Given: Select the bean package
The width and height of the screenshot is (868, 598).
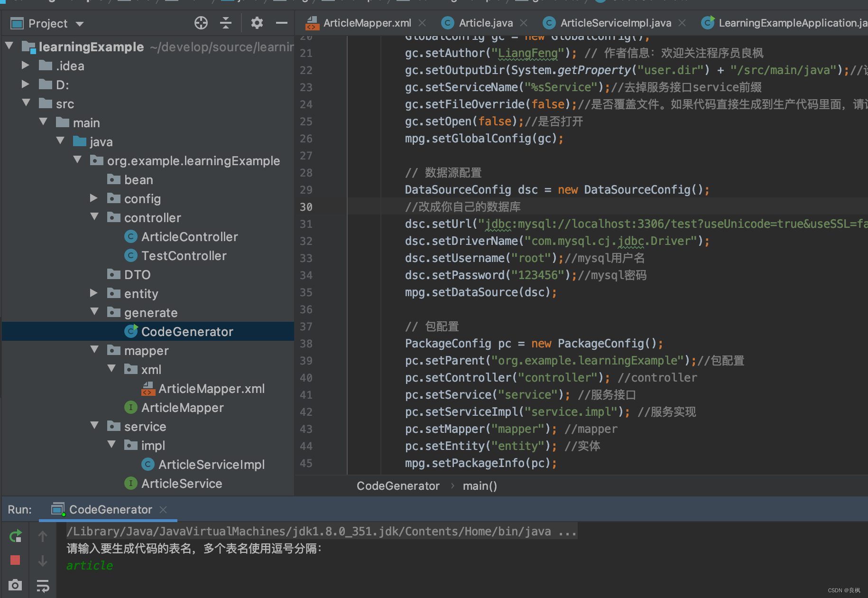Looking at the screenshot, I should click(139, 180).
